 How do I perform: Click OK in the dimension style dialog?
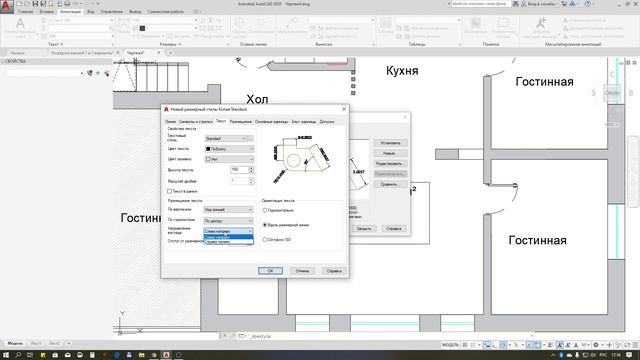[270, 271]
